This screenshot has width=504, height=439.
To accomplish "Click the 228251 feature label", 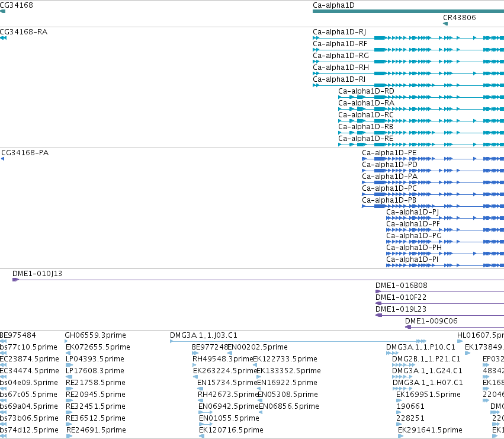I will click(x=410, y=418).
